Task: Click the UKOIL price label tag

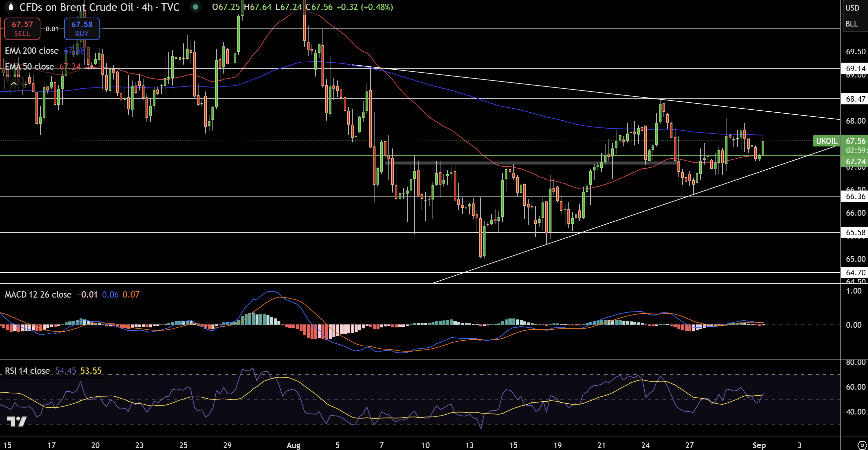Action: coord(826,141)
